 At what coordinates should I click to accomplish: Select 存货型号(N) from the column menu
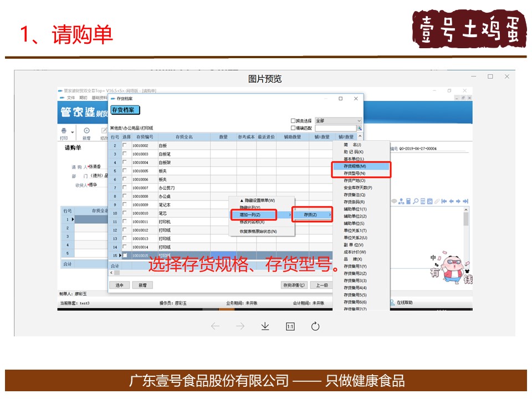point(361,173)
